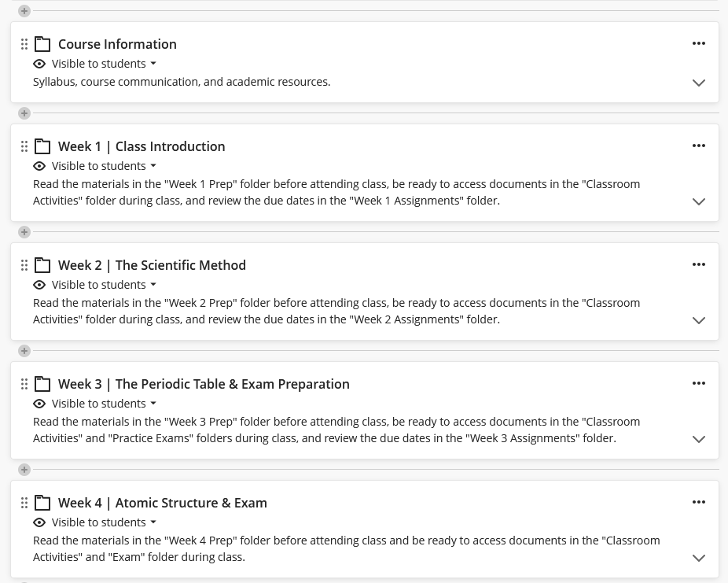Click the plus icon above Week 4 folder

pyautogui.click(x=24, y=470)
